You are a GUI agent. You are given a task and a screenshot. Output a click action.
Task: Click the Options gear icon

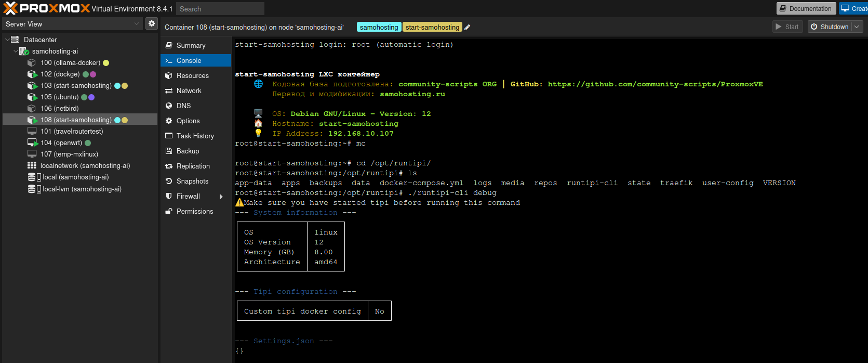pyautogui.click(x=169, y=121)
